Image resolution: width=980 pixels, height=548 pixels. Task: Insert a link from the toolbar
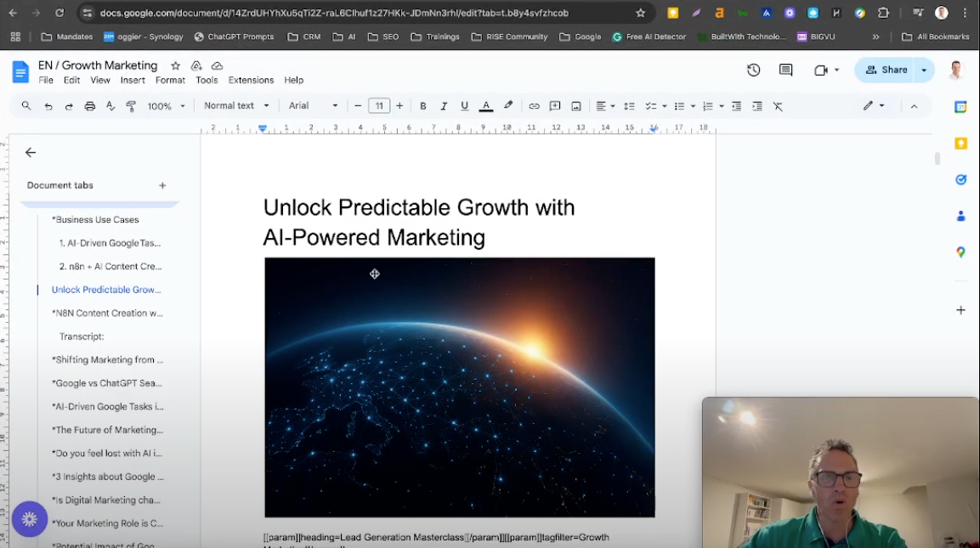click(x=534, y=106)
